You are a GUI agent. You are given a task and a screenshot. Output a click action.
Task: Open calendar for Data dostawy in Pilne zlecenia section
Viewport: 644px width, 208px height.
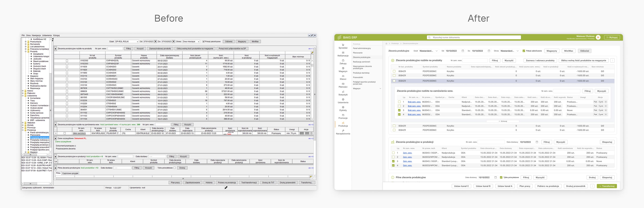point(496,177)
